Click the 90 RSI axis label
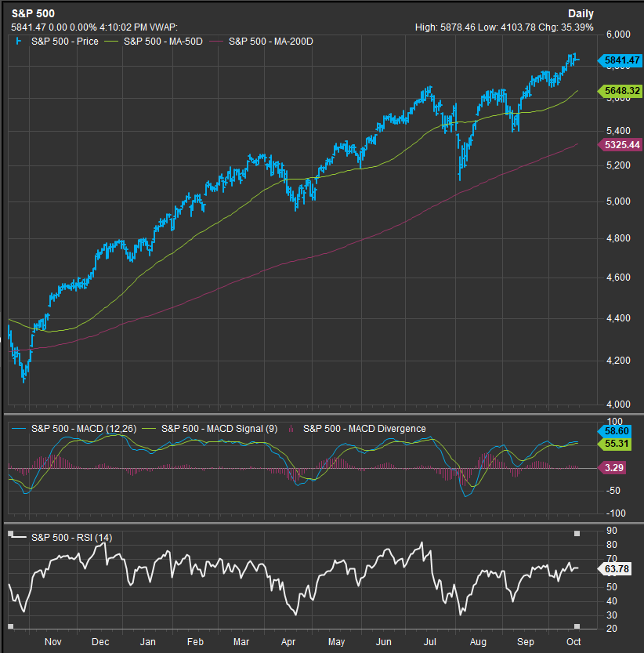This screenshot has width=644, height=653. click(612, 531)
